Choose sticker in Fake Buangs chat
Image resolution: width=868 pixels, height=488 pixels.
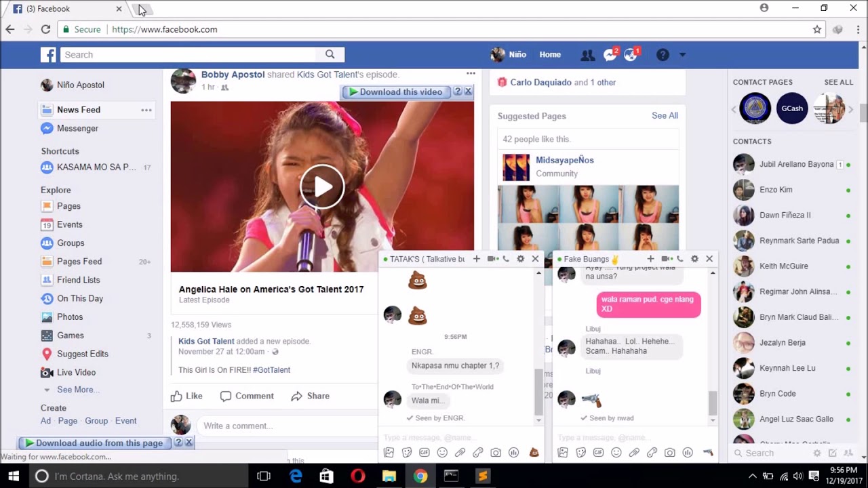coord(580,453)
